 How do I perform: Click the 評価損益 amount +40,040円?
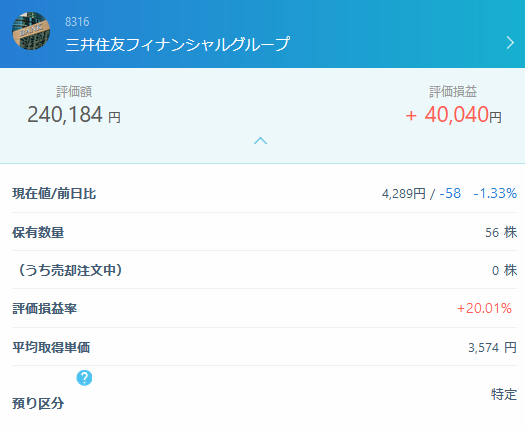click(453, 115)
